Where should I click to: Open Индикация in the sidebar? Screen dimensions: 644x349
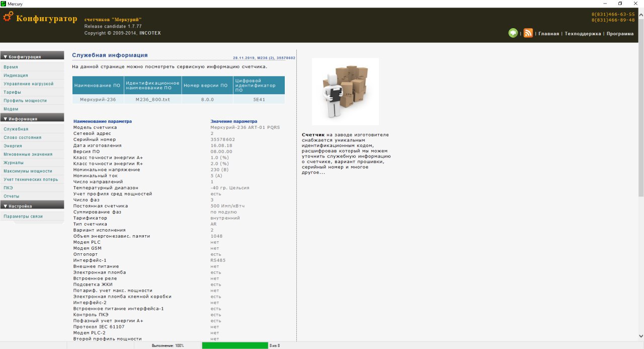[x=16, y=76]
